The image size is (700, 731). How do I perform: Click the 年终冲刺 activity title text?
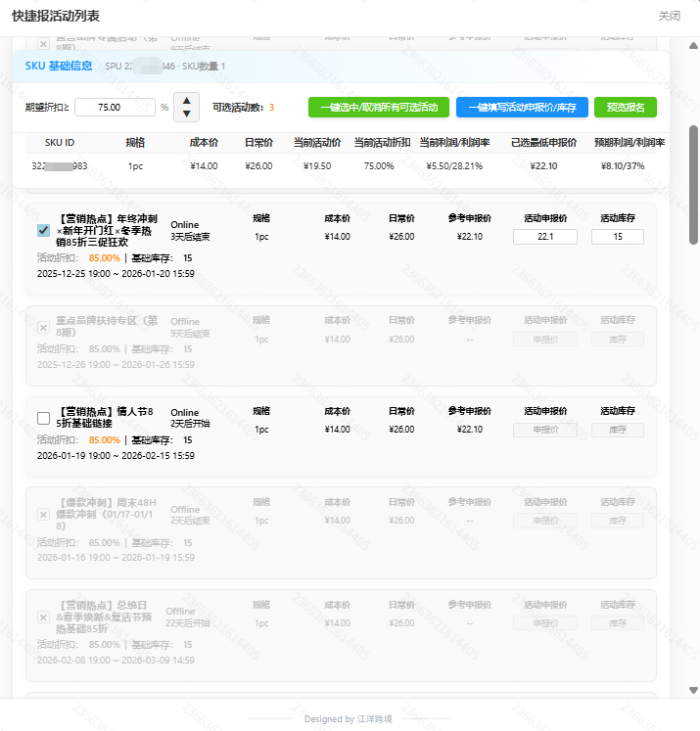[x=107, y=230]
